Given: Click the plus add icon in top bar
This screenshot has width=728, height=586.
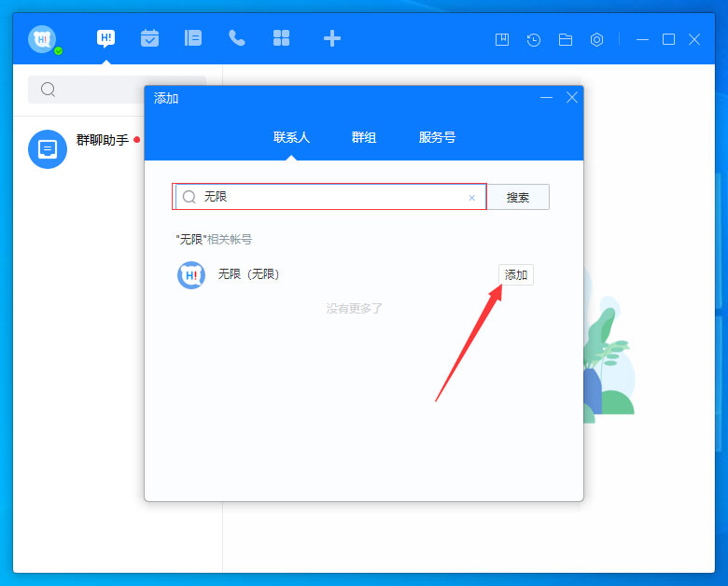Looking at the screenshot, I should [x=332, y=38].
